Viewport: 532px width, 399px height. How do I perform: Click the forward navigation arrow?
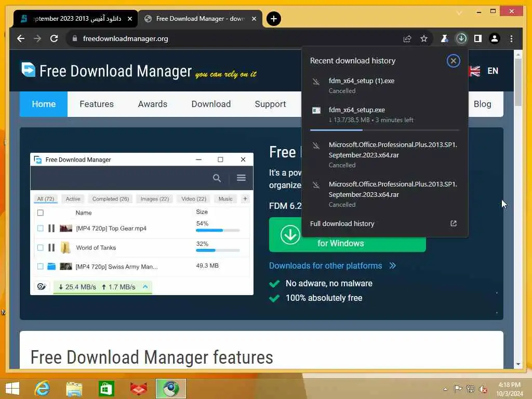[37, 38]
